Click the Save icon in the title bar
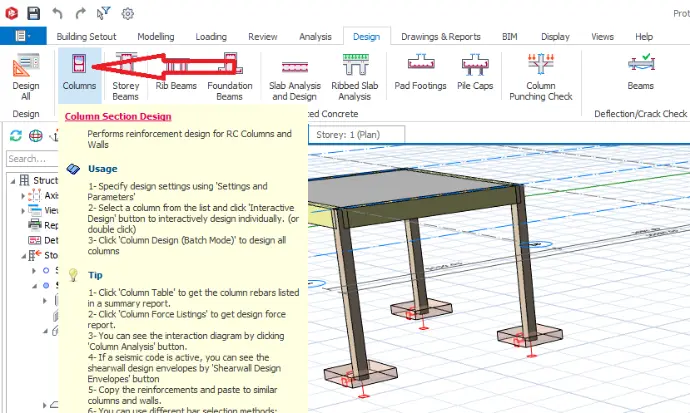This screenshot has height=413, width=690. (33, 13)
